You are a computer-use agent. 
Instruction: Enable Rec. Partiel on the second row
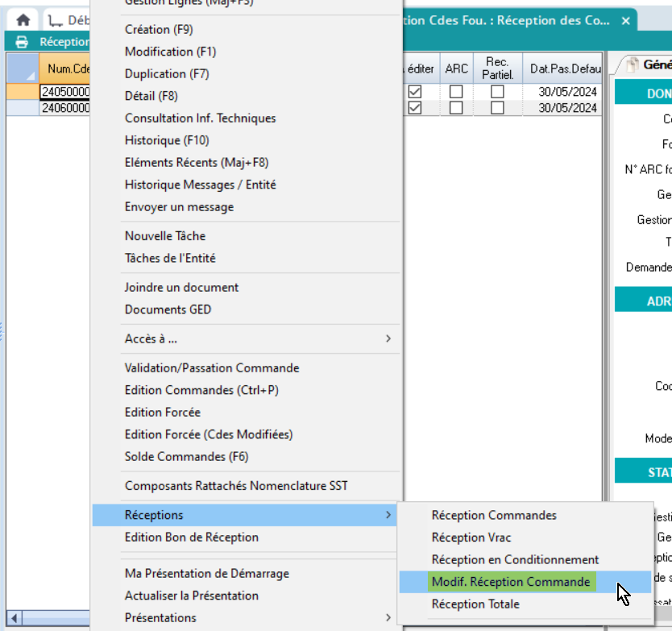(497, 108)
